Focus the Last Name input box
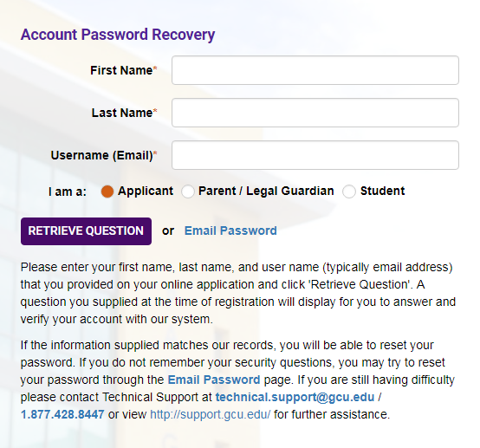The image size is (480, 448). click(x=315, y=113)
